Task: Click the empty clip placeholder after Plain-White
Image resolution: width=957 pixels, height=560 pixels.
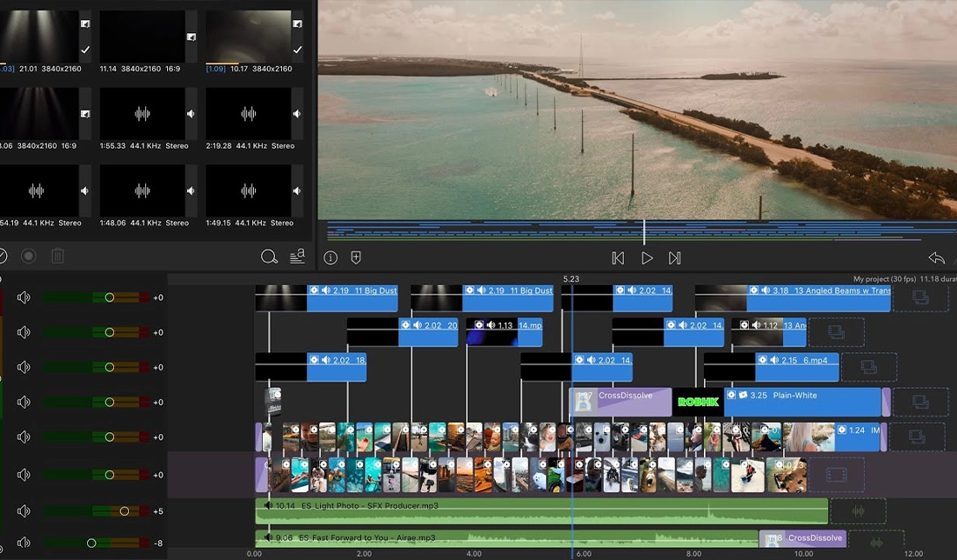Action: [920, 402]
